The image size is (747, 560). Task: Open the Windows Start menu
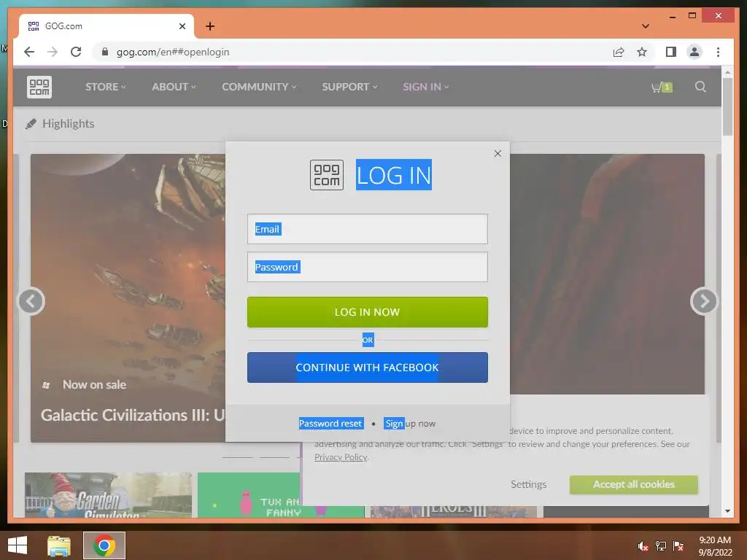pyautogui.click(x=18, y=545)
